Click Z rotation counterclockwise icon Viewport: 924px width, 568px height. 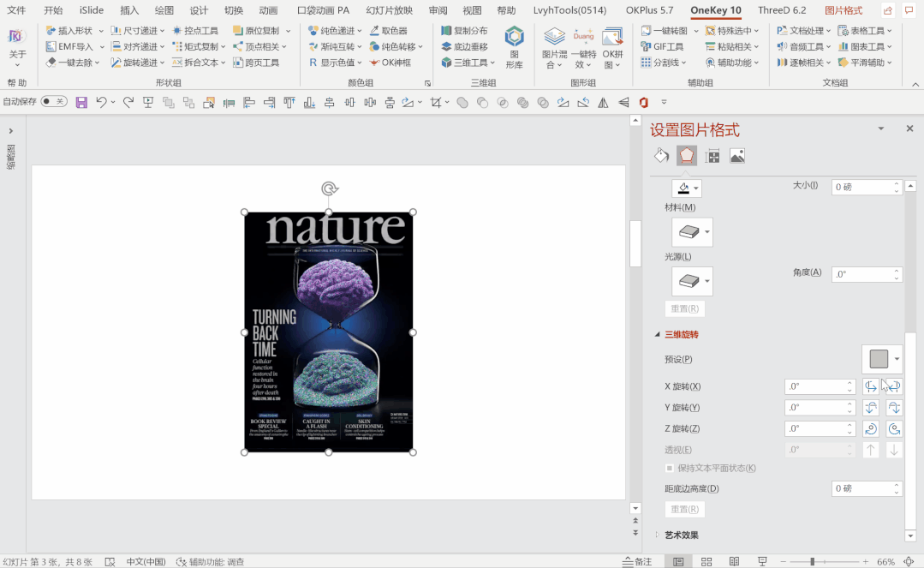point(870,429)
